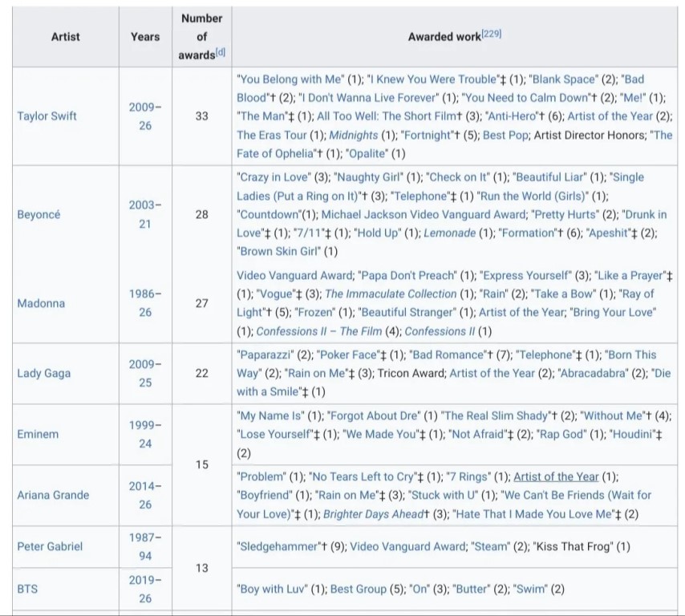
Task: Open the Lady Gaga artist link
Action: pos(43,373)
